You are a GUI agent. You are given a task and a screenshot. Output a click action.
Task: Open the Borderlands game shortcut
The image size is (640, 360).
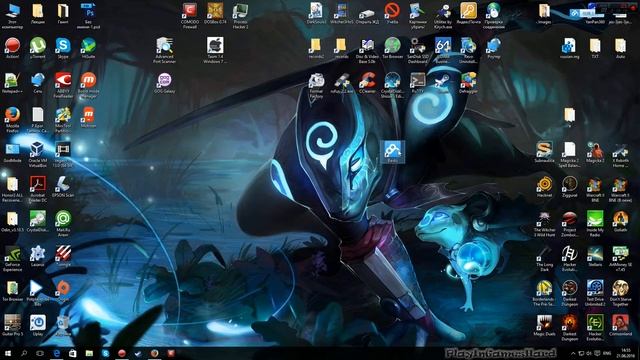tap(544, 293)
